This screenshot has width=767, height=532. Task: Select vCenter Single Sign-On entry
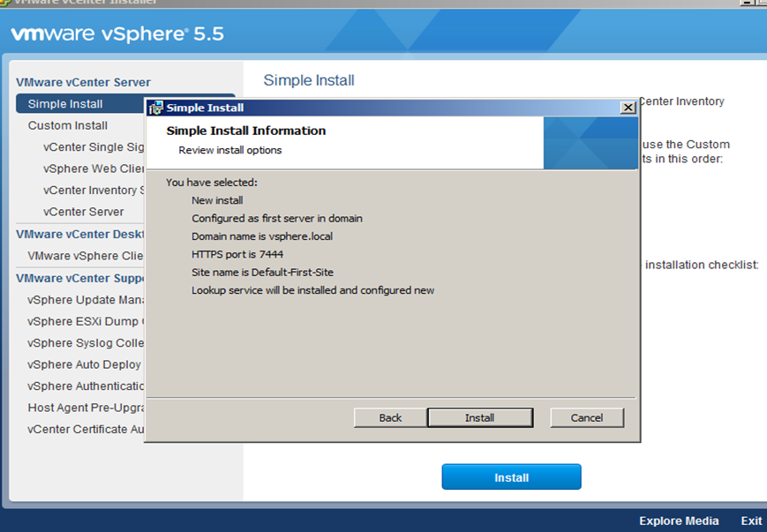[94, 146]
